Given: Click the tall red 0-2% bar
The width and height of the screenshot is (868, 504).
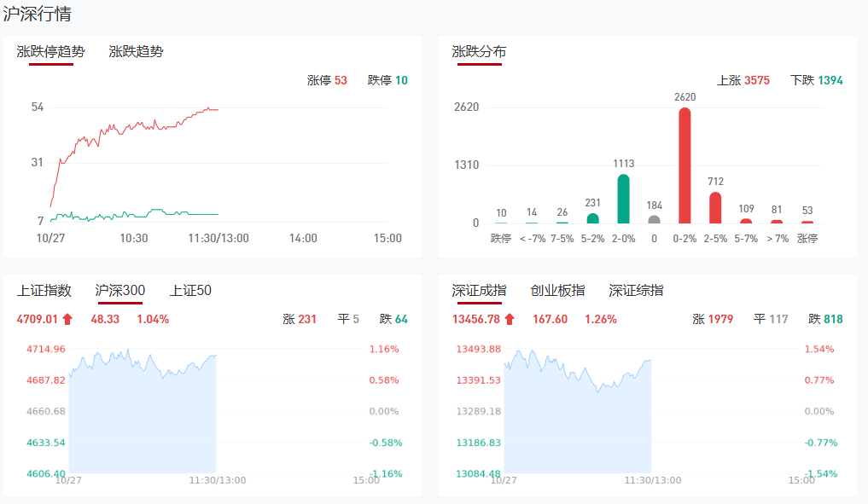Looking at the screenshot, I should click(x=684, y=165).
